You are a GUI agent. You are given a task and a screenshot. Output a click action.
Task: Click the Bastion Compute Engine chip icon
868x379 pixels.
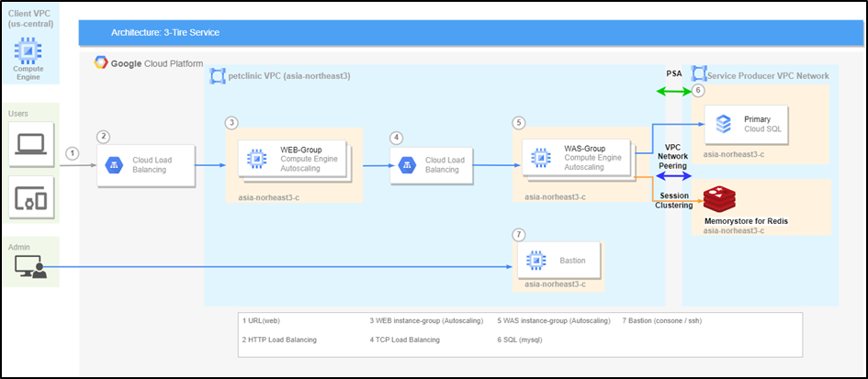point(535,260)
